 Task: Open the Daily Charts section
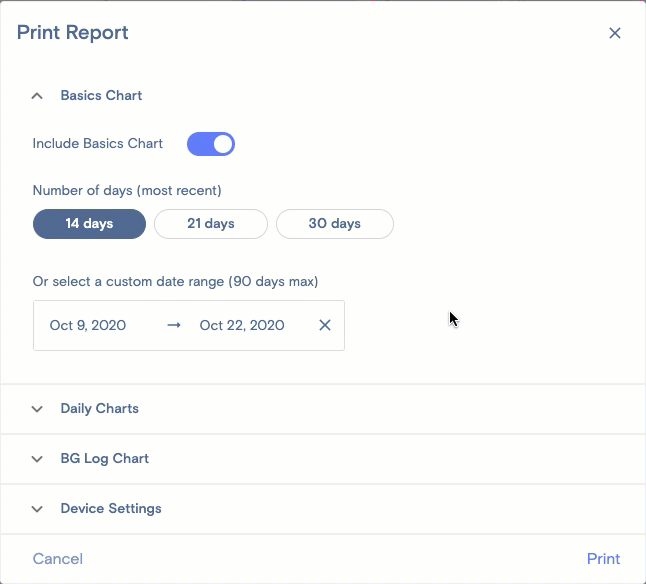click(x=99, y=409)
